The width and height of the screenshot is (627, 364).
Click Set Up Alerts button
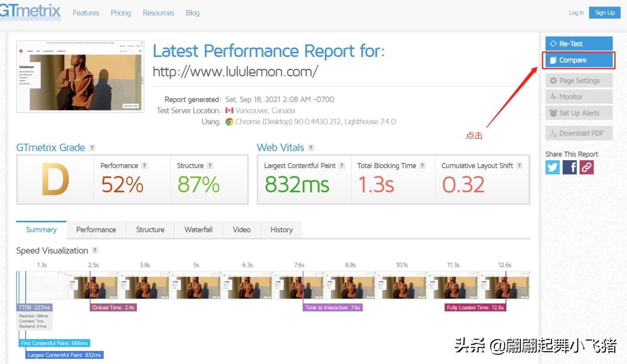579,113
